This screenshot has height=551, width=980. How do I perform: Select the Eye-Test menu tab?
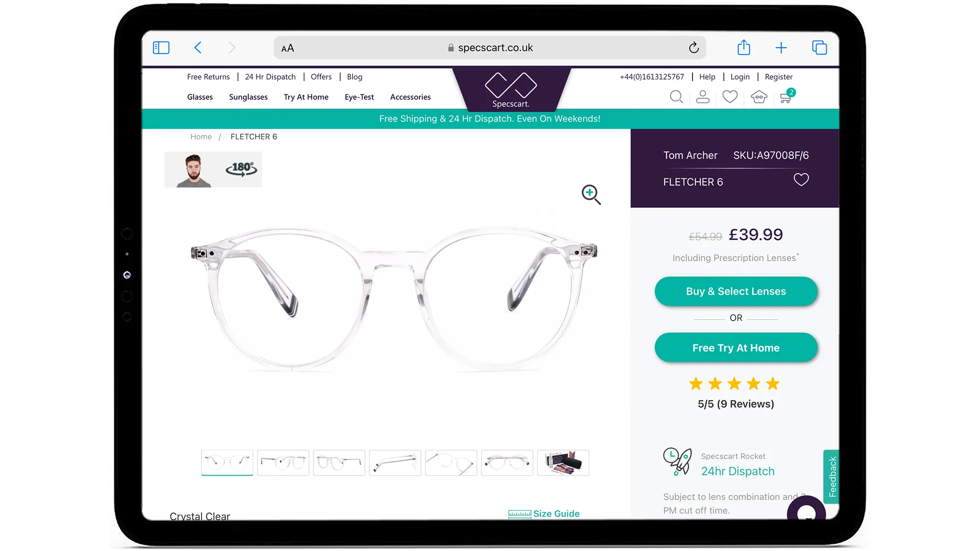point(359,96)
